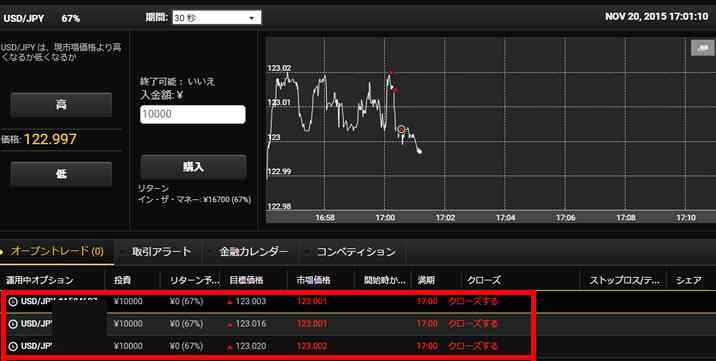
Task: Click the red up-arrow beside target price 123.020
Action: pos(230,347)
